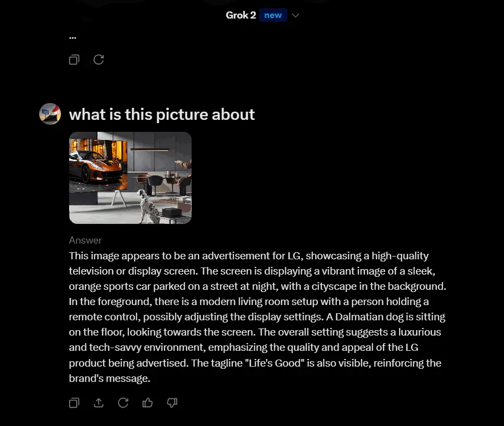Expand the model selector chevron

pos(296,15)
